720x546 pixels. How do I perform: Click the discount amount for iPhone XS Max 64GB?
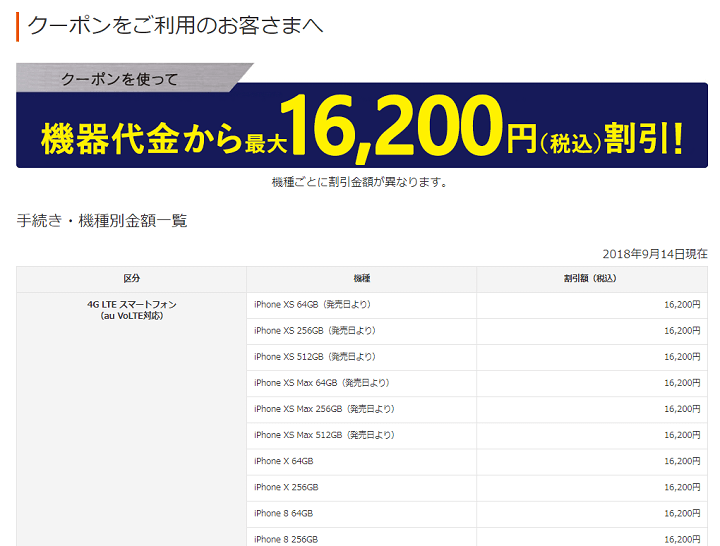tap(682, 383)
